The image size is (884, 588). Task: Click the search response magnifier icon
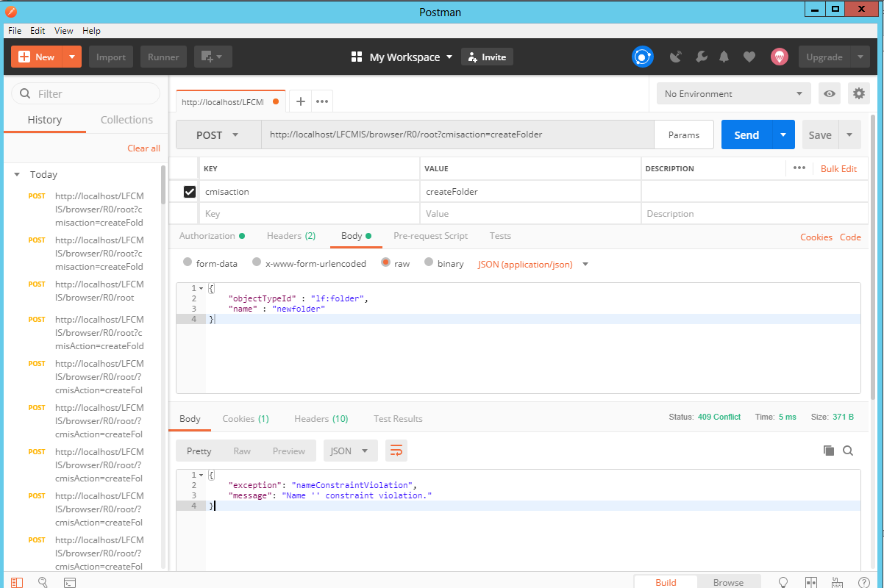(x=848, y=451)
